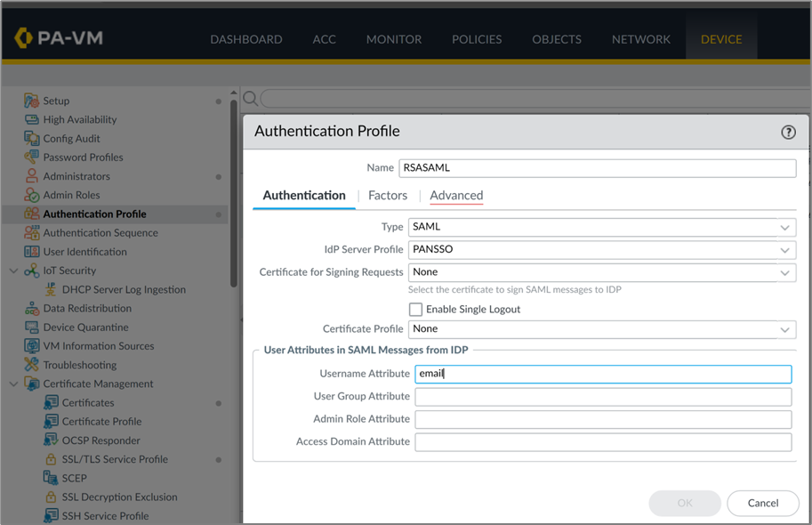Click the Password Profiles icon
The width and height of the screenshot is (812, 525).
tap(32, 157)
